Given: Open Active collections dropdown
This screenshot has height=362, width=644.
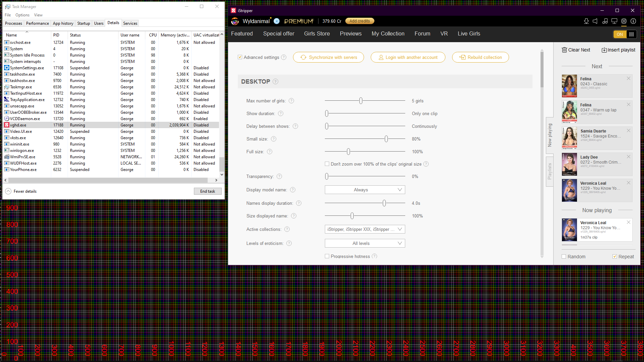Looking at the screenshot, I should click(x=365, y=229).
